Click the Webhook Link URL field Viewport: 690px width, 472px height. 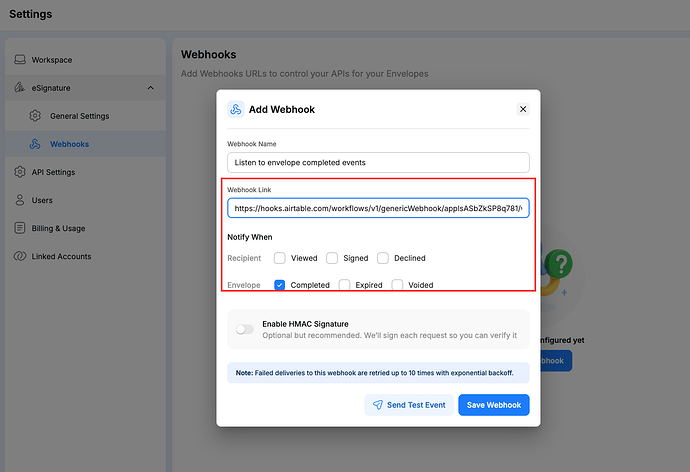coord(378,208)
